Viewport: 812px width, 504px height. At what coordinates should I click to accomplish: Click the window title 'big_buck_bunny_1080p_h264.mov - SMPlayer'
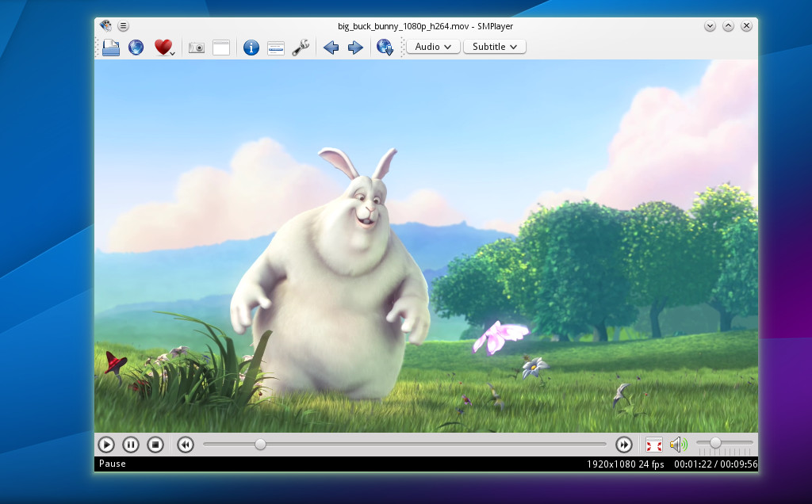425,26
